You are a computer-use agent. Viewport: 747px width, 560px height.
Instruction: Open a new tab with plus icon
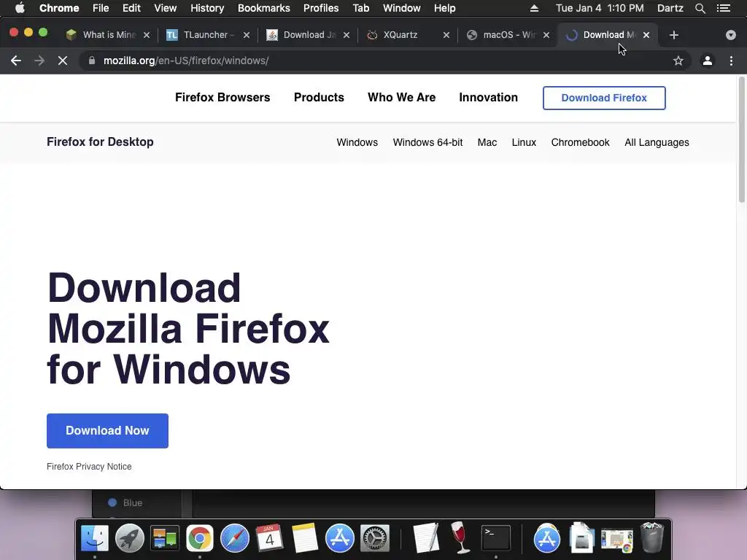[673, 35]
